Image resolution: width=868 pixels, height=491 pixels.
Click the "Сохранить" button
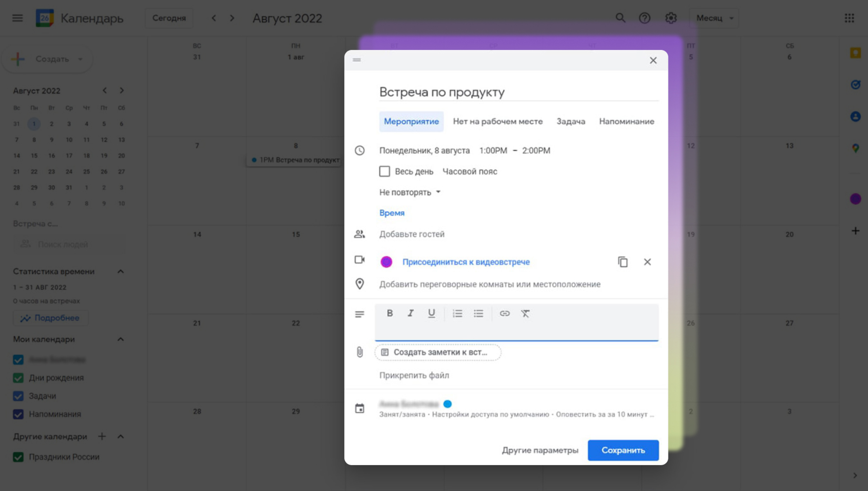pos(623,450)
